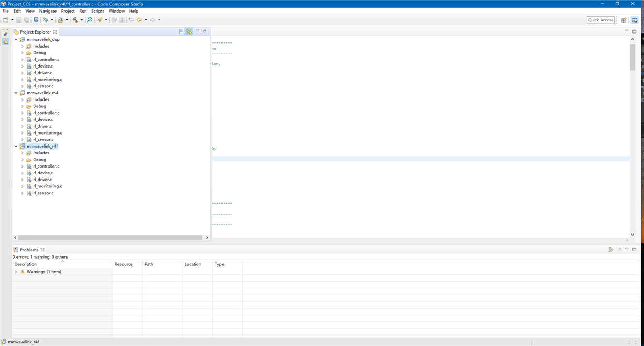Maximize the editor area

click(635, 31)
